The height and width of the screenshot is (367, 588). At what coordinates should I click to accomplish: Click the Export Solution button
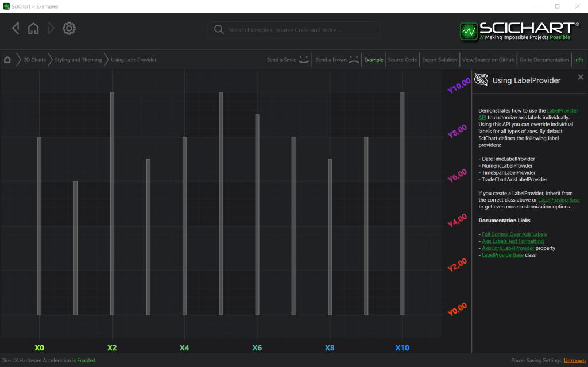(x=439, y=59)
